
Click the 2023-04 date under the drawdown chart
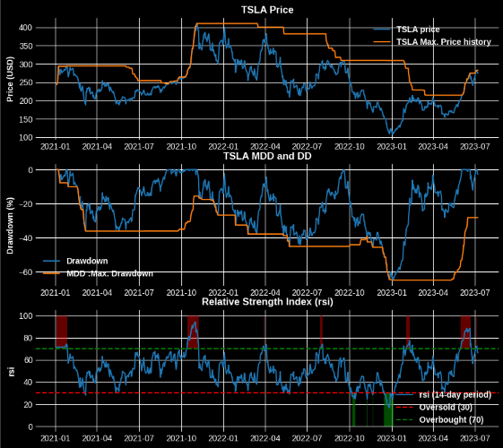tap(433, 293)
